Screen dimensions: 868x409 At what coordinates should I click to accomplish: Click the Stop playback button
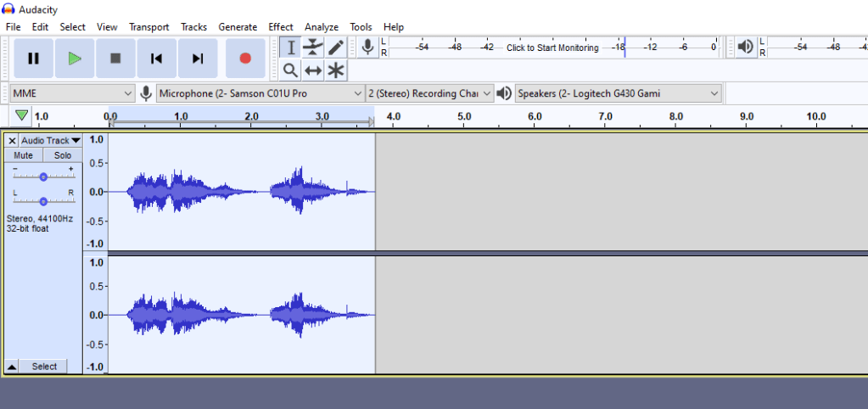point(116,59)
